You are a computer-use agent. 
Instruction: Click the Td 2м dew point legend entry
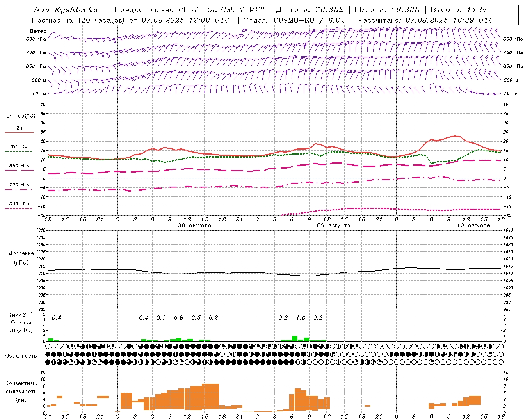click(19, 147)
